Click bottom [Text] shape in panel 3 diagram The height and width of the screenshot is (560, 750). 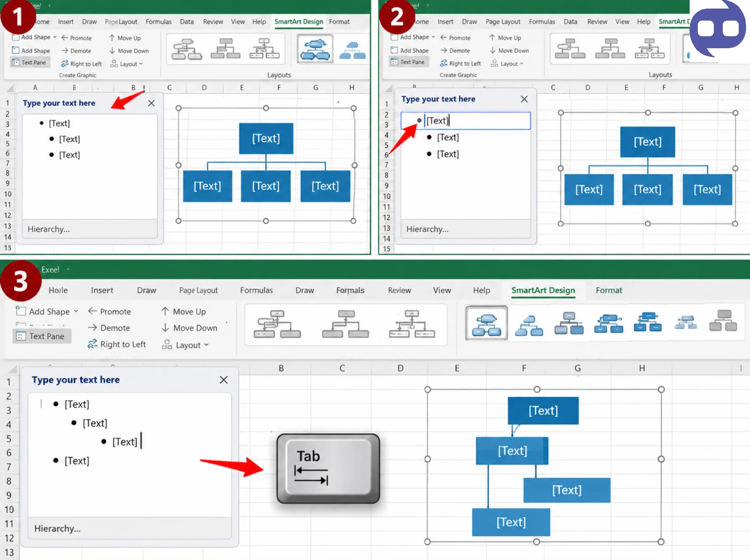coord(511,522)
